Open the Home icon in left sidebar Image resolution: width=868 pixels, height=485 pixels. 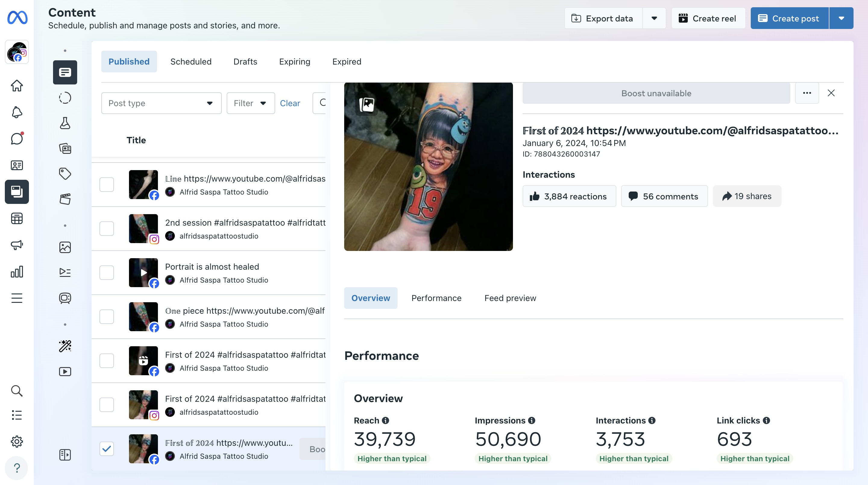pyautogui.click(x=17, y=86)
